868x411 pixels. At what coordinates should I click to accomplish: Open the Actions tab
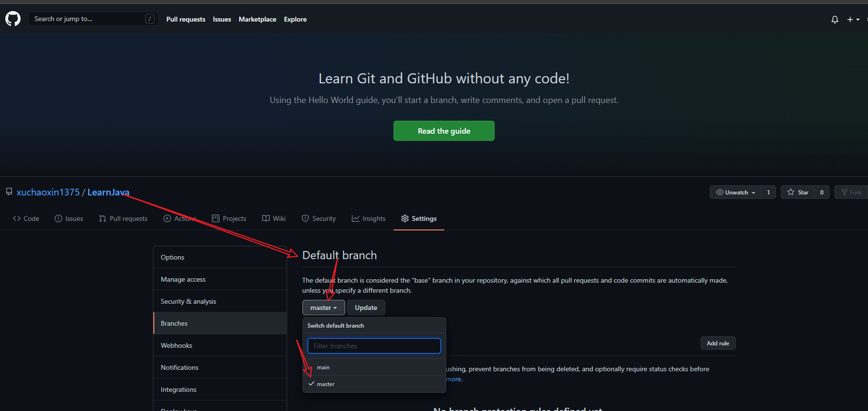coord(180,218)
